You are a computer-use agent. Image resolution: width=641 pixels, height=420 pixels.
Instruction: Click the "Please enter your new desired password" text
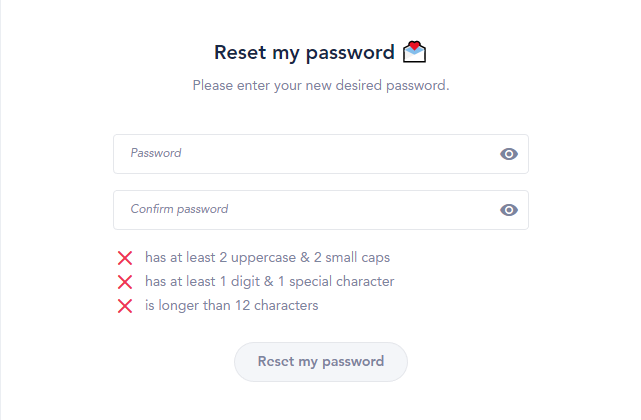coord(321,86)
